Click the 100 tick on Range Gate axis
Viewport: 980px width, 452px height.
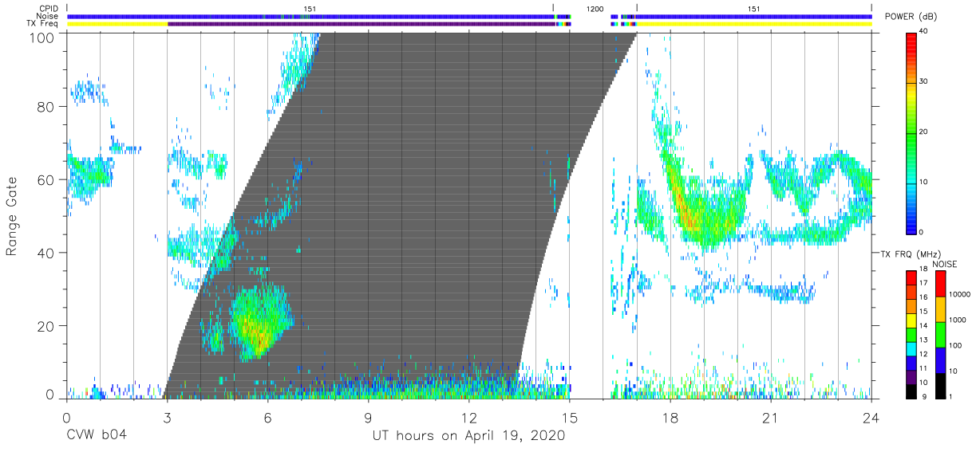tap(42, 37)
